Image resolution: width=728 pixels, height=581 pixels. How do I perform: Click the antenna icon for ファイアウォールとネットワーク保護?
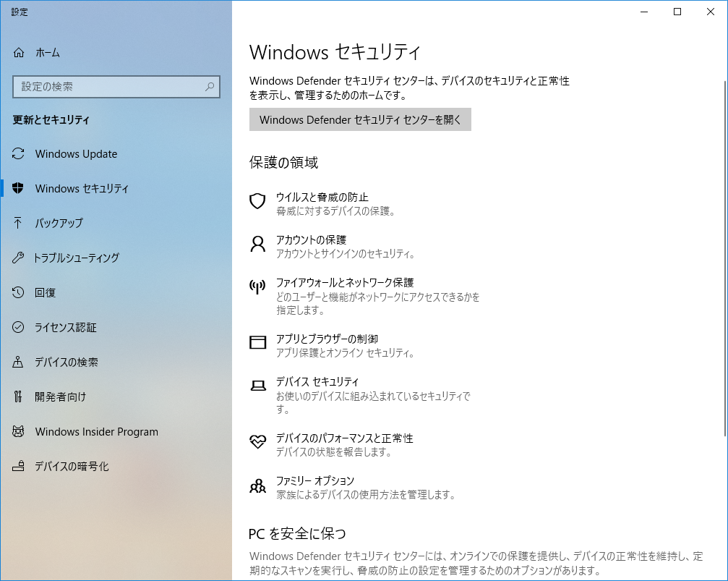click(x=257, y=287)
